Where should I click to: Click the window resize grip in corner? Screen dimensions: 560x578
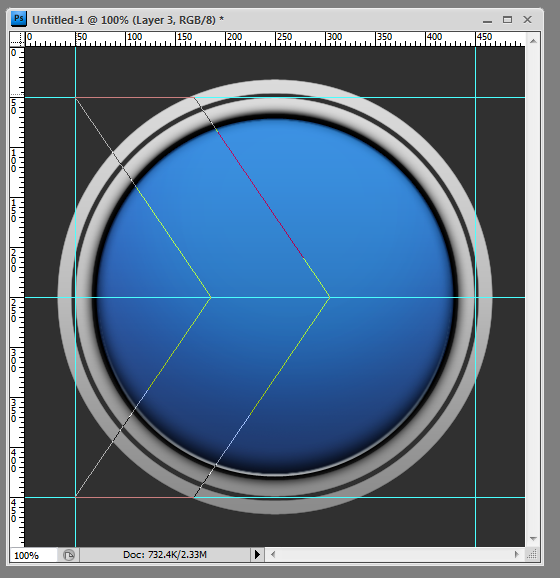point(533,554)
